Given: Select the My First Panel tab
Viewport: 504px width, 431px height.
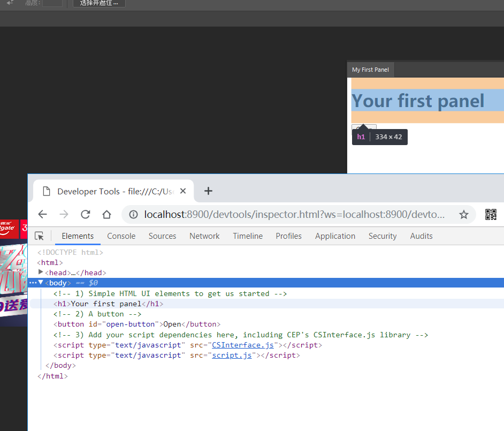Looking at the screenshot, I should pyautogui.click(x=370, y=70).
